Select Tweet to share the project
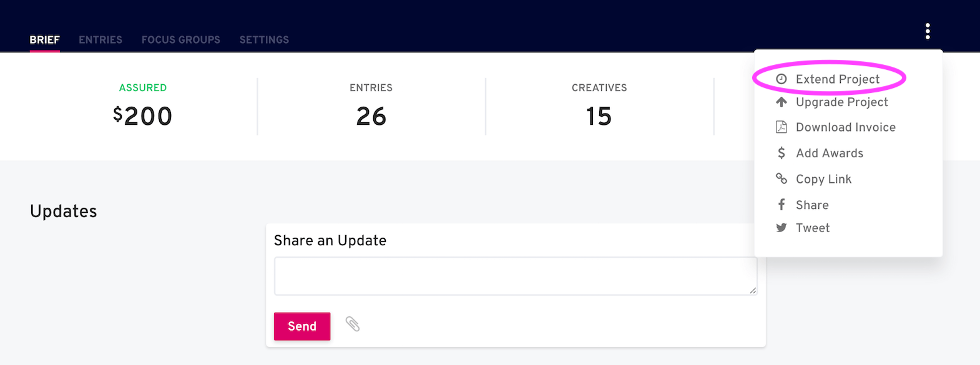Image resolution: width=980 pixels, height=365 pixels. [x=812, y=228]
